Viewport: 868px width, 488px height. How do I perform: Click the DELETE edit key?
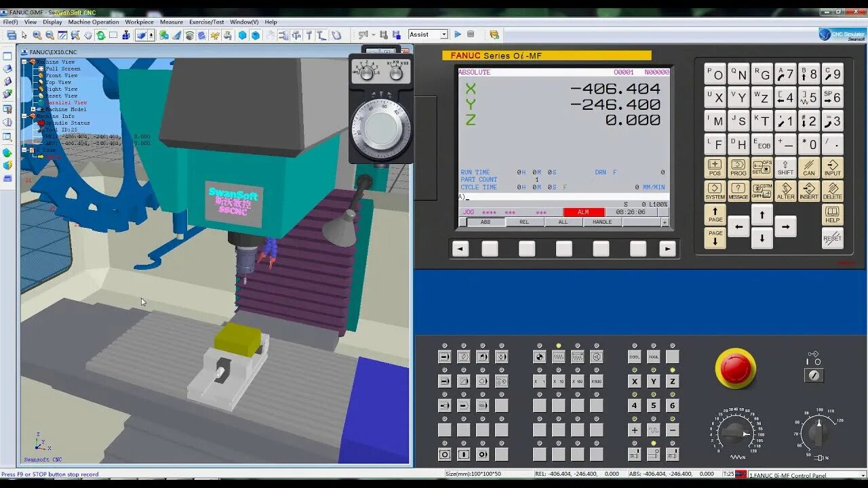pyautogui.click(x=832, y=192)
